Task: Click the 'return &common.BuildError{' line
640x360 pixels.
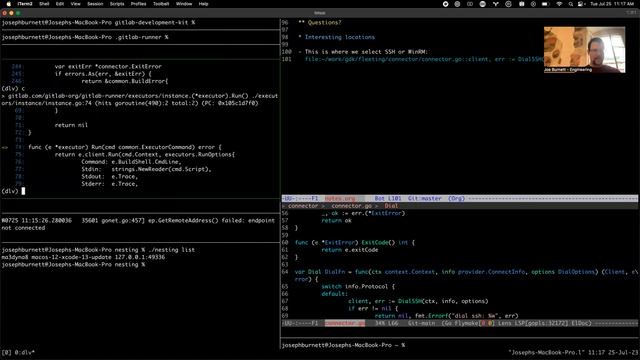Action: tap(124, 81)
